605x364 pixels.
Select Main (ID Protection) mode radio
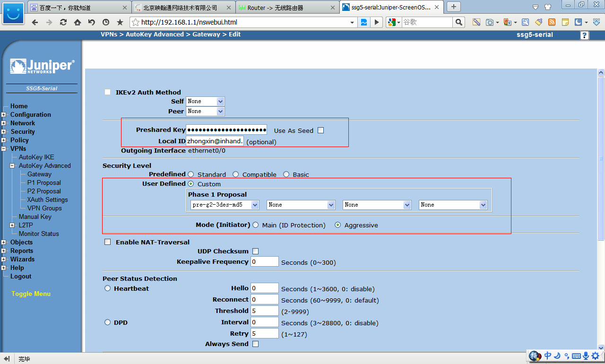(256, 225)
